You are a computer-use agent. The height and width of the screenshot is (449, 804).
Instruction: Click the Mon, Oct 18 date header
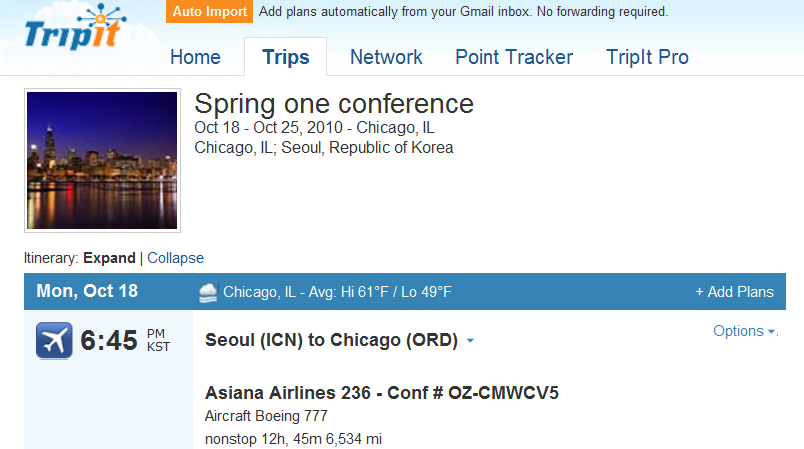[87, 291]
